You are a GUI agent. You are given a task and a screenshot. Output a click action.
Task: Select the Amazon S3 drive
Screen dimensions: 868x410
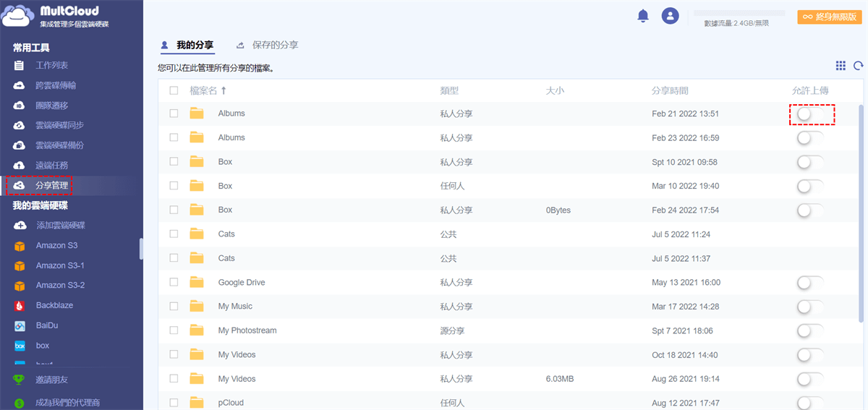coord(56,246)
